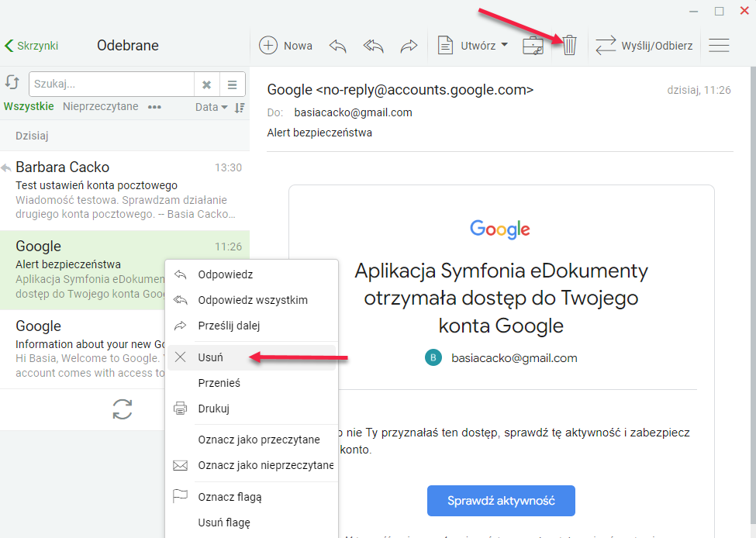This screenshot has height=538, width=756.
Task: Clear search with the X button
Action: click(206, 84)
